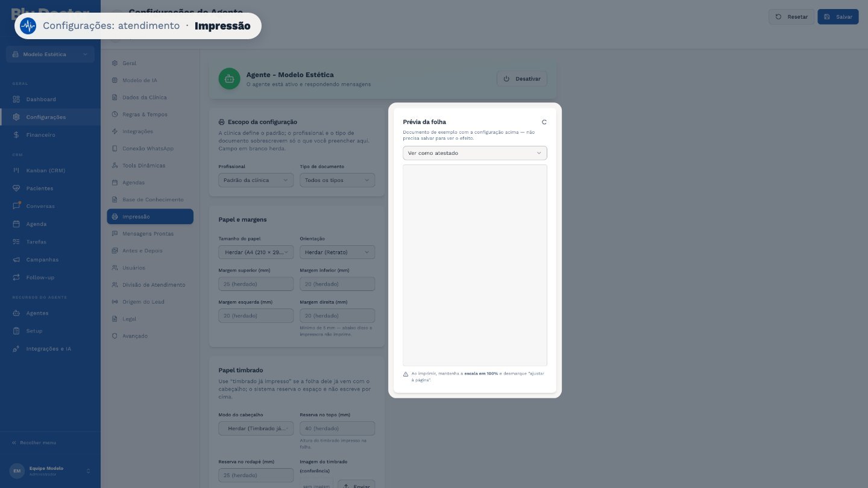Click the Agenda calendar icon in main sidebar
Viewport: 868px width, 488px height.
16,224
